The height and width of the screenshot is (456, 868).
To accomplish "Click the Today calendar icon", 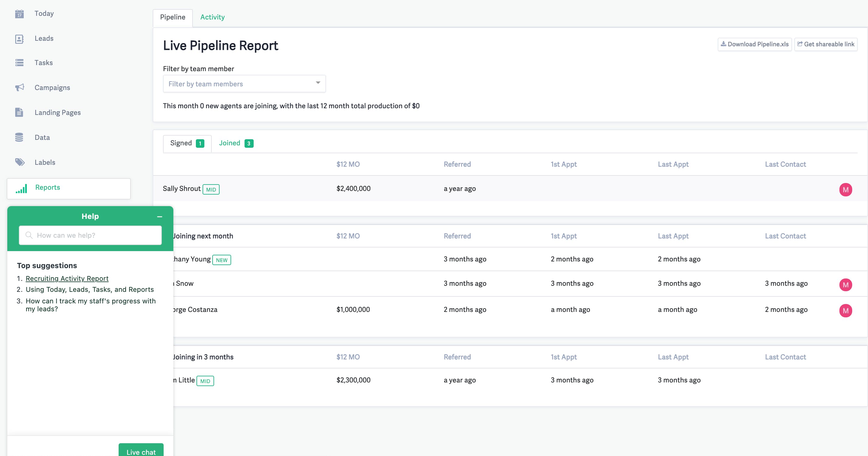I will coord(19,14).
